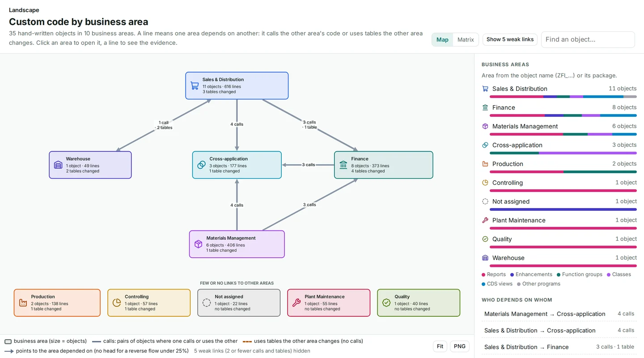
Task: Click the dashed circle icon in Not assigned card
Action: pyautogui.click(x=207, y=303)
